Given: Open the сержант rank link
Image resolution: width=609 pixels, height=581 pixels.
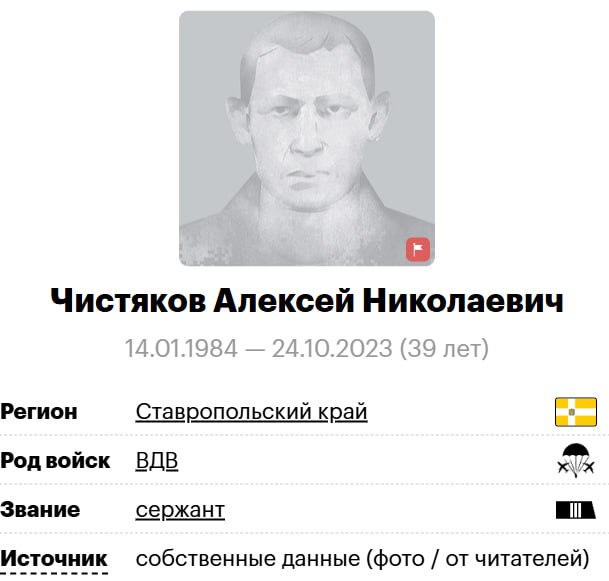Looking at the screenshot, I should (x=180, y=510).
